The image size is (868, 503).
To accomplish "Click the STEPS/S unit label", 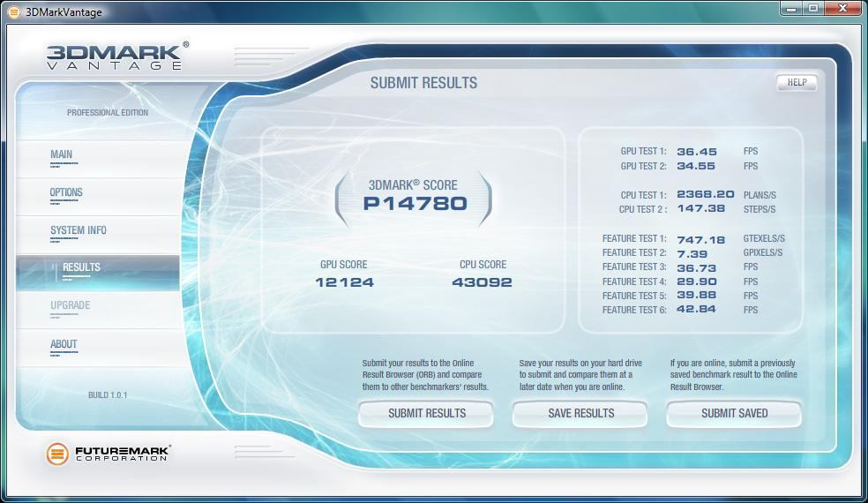I will [x=759, y=209].
